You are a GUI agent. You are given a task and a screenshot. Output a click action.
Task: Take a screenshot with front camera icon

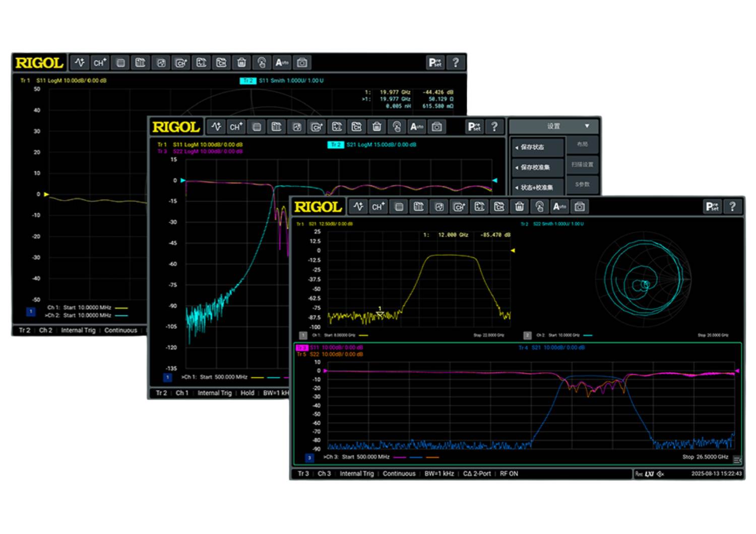pos(580,207)
